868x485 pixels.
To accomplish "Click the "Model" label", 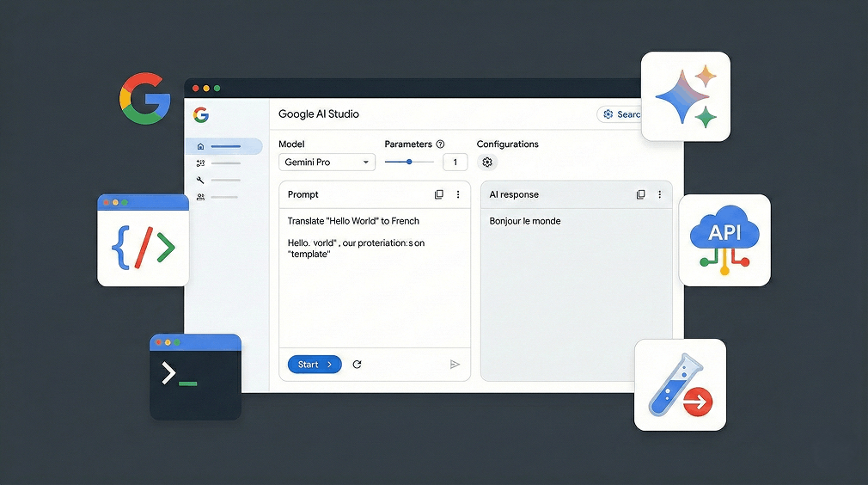I will coord(291,144).
